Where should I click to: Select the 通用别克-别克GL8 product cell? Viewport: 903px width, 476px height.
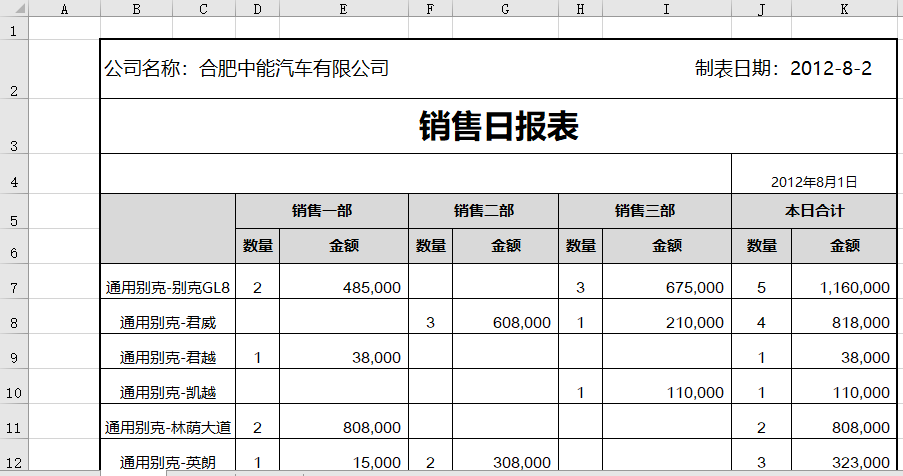pos(168,288)
